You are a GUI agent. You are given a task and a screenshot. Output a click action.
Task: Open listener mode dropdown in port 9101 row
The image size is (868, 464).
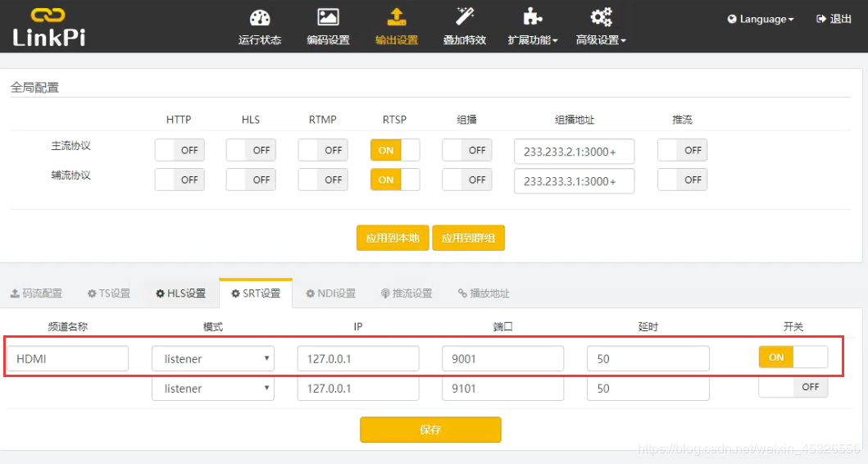click(x=213, y=389)
